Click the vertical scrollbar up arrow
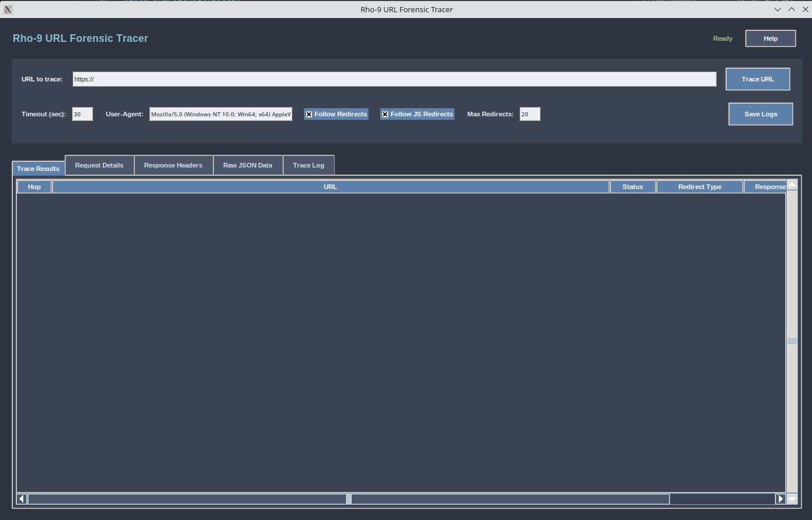 792,185
